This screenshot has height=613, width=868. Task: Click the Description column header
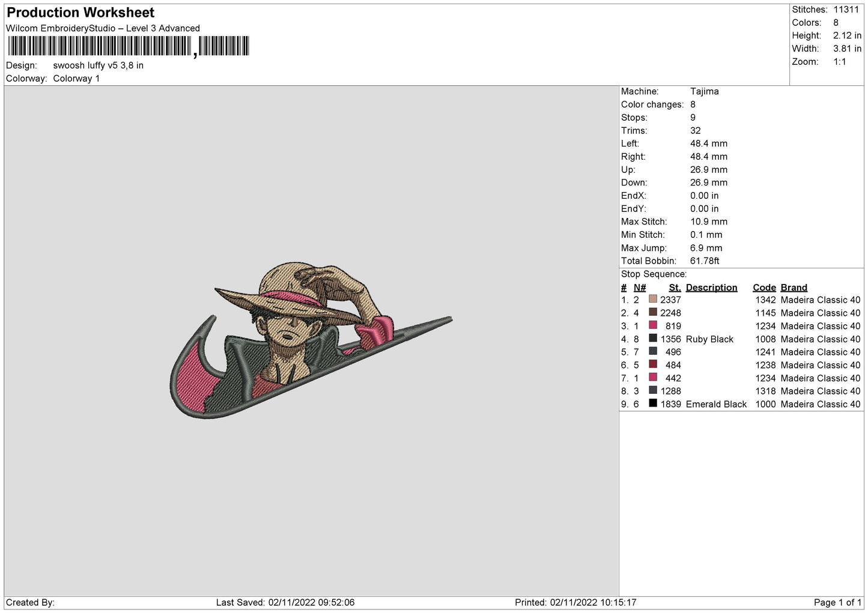711,288
